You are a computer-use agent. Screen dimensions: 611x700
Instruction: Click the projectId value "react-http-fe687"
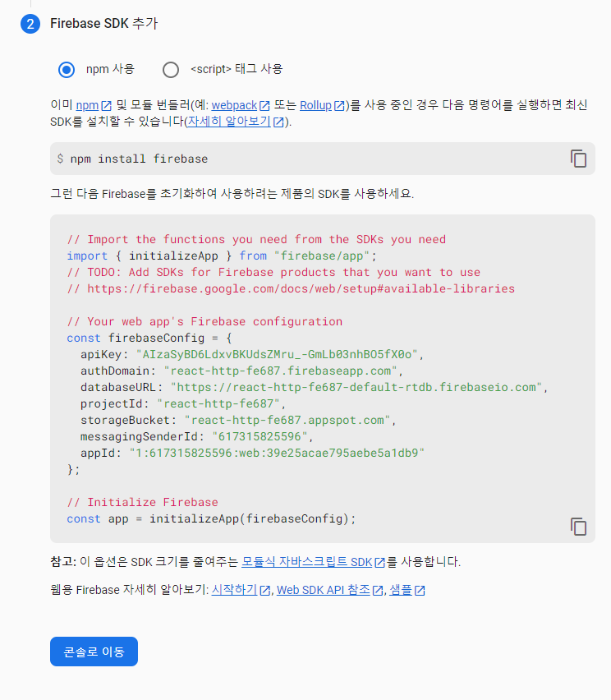pyautogui.click(x=218, y=404)
